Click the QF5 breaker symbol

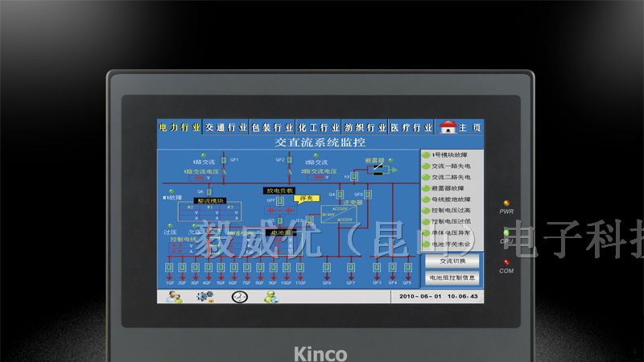click(408, 268)
